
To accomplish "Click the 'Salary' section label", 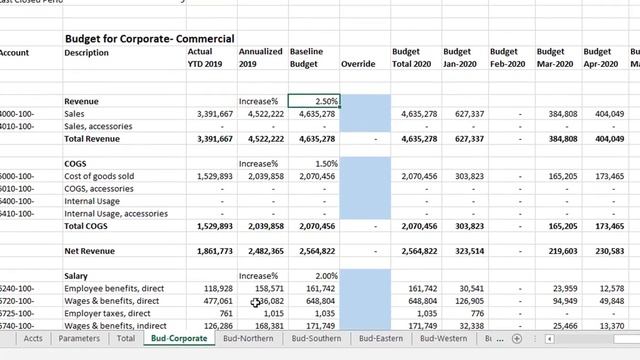I will point(76,276).
